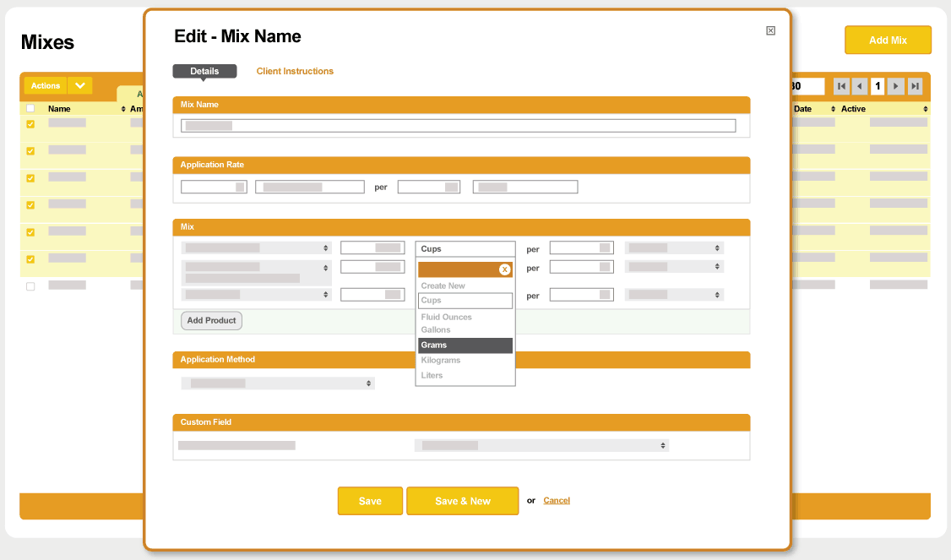Switch to the Details tab
This screenshot has height=560, width=951.
(204, 71)
